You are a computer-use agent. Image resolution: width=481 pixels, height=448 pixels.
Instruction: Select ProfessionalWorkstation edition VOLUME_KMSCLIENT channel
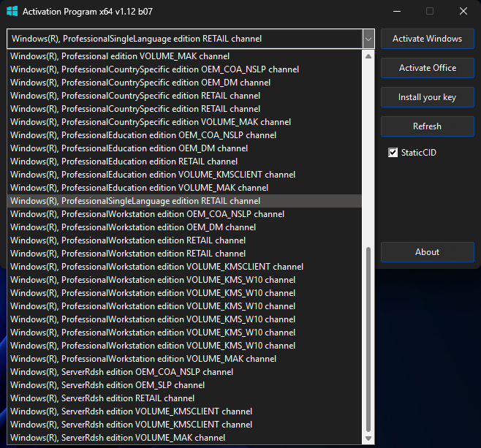184,267
